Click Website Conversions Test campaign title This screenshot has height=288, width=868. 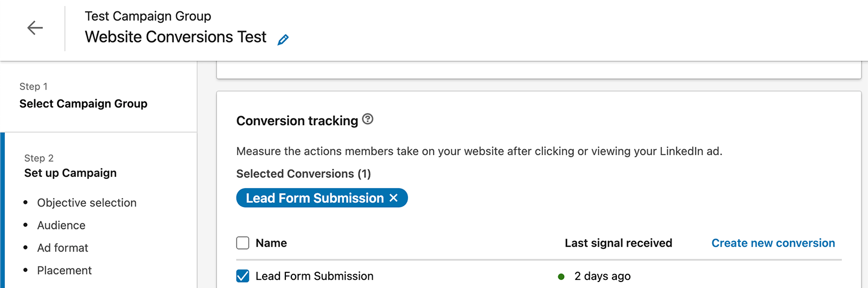coord(176,37)
